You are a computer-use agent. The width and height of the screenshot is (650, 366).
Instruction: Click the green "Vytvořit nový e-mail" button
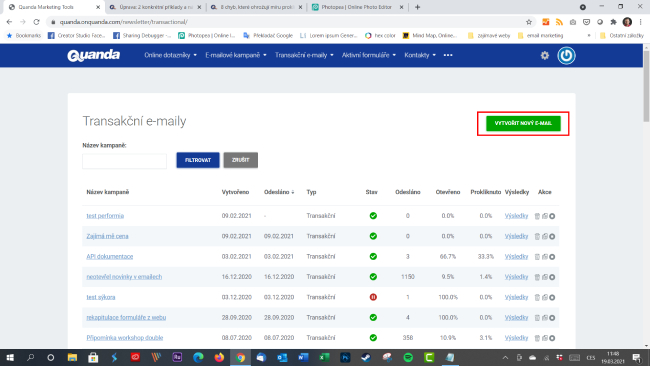click(x=523, y=123)
